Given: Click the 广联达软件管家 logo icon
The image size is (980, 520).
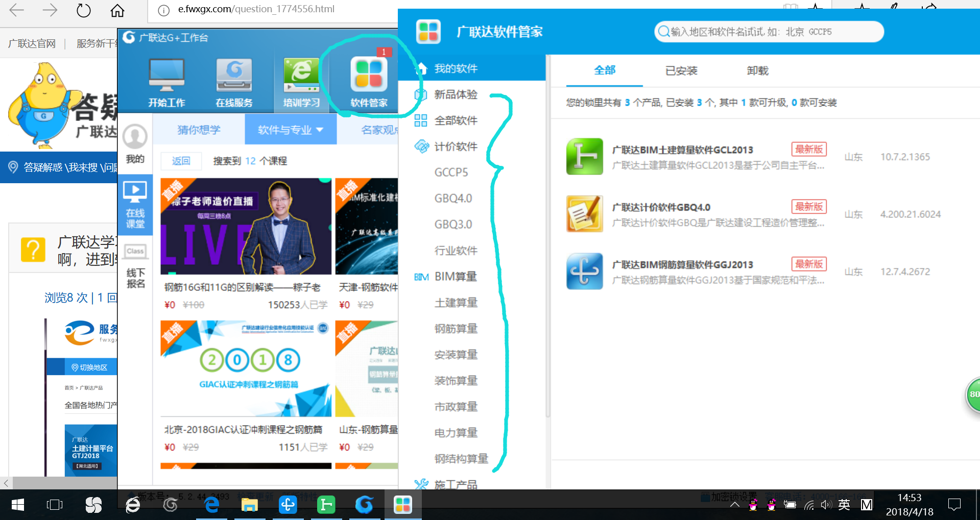Looking at the screenshot, I should coord(428,31).
